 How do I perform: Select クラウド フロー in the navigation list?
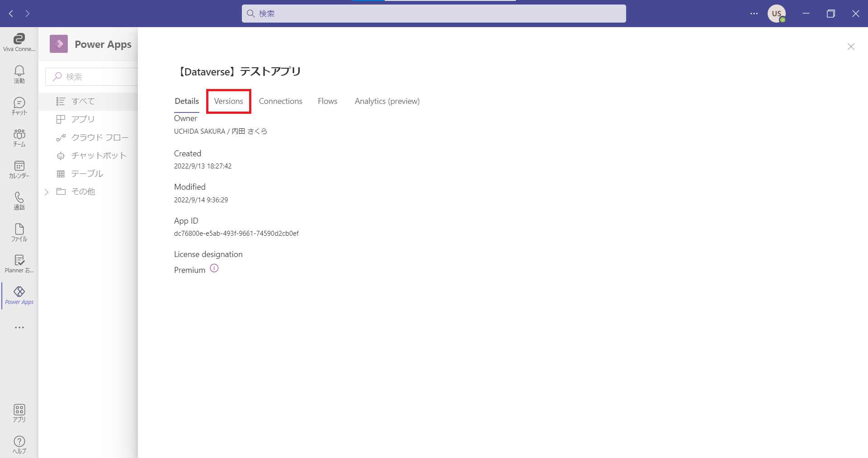pos(99,137)
